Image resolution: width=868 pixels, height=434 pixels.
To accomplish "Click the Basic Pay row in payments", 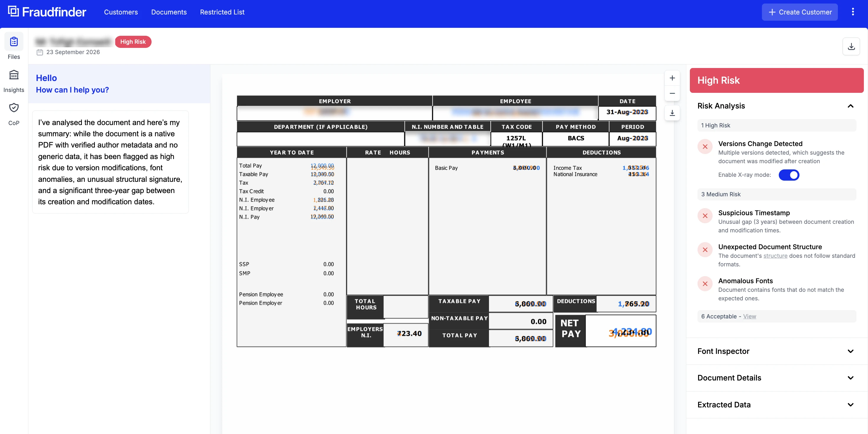I will (x=487, y=168).
